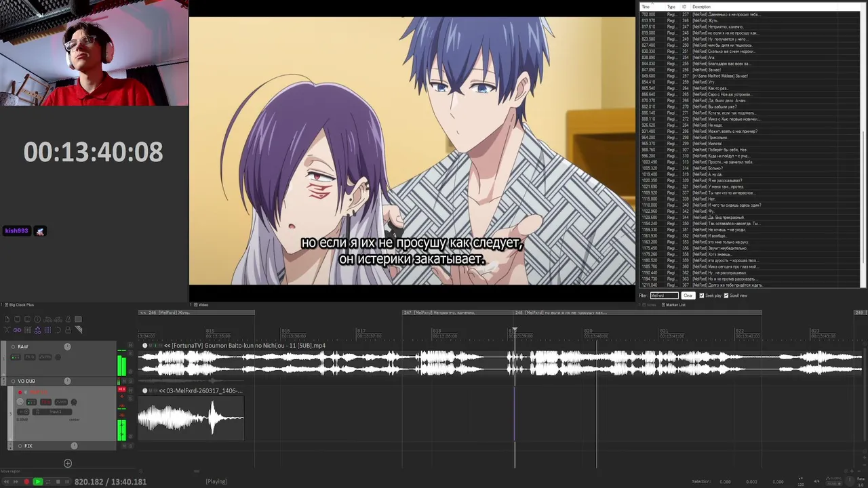Open red FX button on track 3
The height and width of the screenshot is (488, 868).
point(46,402)
